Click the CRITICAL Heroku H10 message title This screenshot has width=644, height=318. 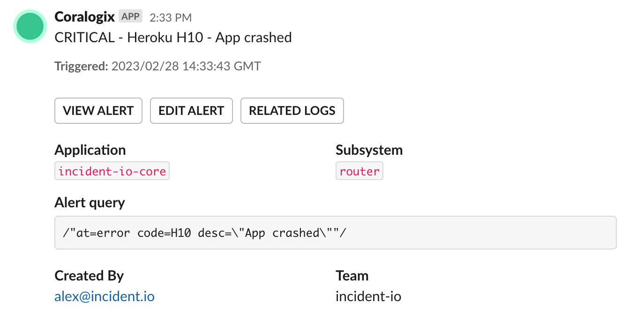tap(173, 38)
